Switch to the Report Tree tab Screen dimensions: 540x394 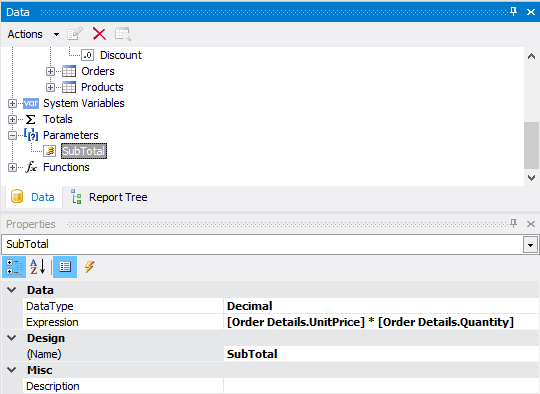[109, 197]
